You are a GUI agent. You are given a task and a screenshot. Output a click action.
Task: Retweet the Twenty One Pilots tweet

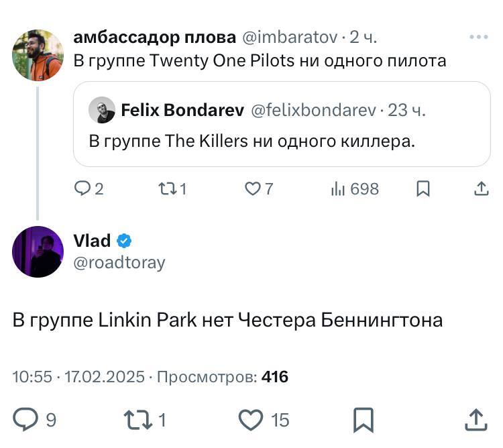click(x=164, y=189)
